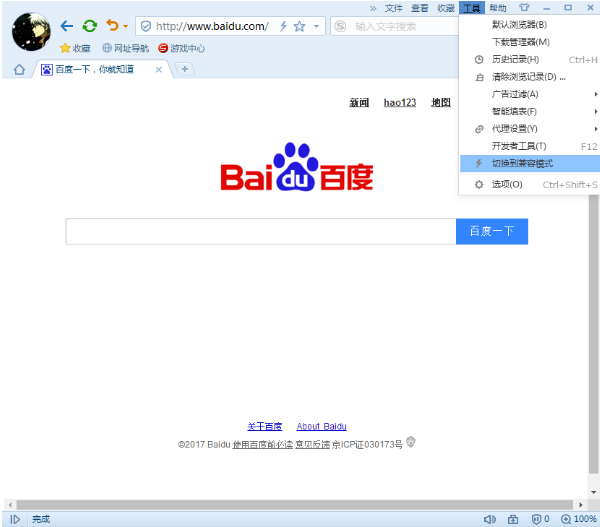Click the 百度一下 search button
The height and width of the screenshot is (527, 600).
(x=492, y=232)
